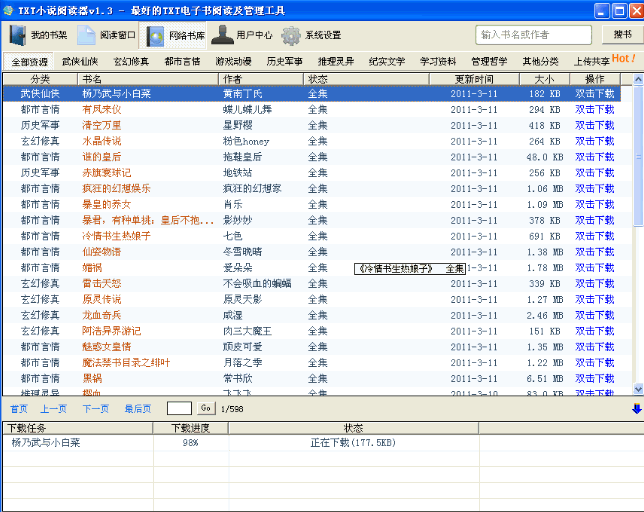Select the 水晶传说 book row

pyautogui.click(x=101, y=141)
